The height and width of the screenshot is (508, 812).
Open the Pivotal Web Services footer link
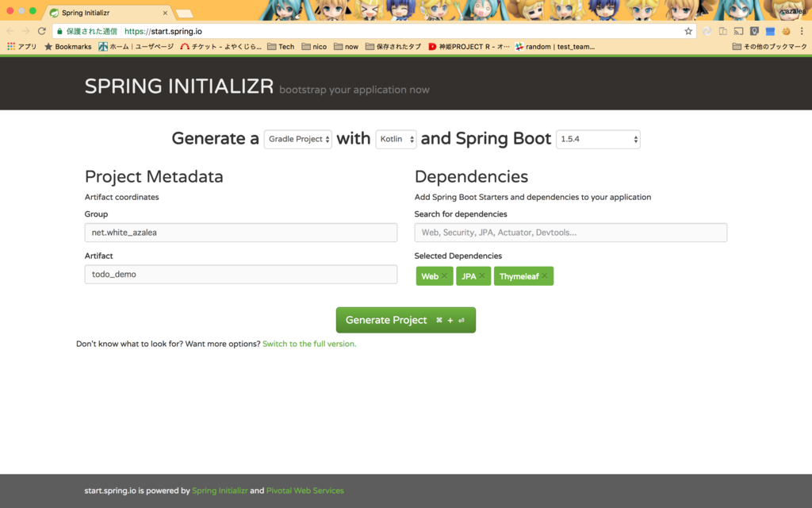click(x=304, y=491)
